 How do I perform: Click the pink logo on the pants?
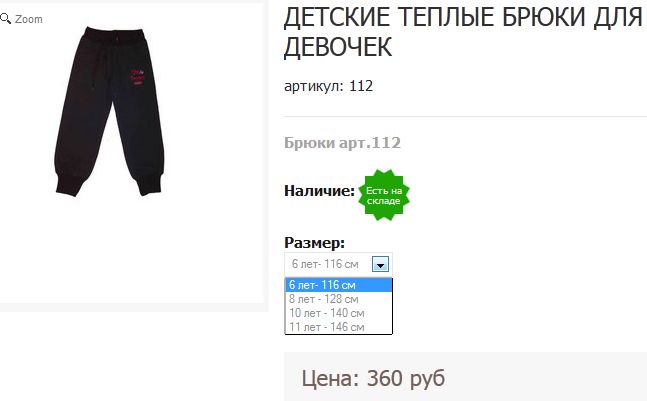pyautogui.click(x=137, y=77)
